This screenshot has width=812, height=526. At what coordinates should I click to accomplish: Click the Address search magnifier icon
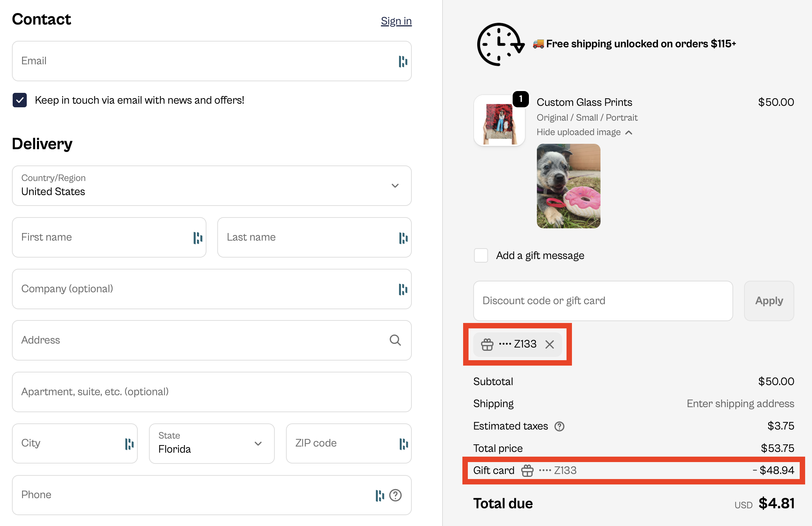click(x=395, y=340)
